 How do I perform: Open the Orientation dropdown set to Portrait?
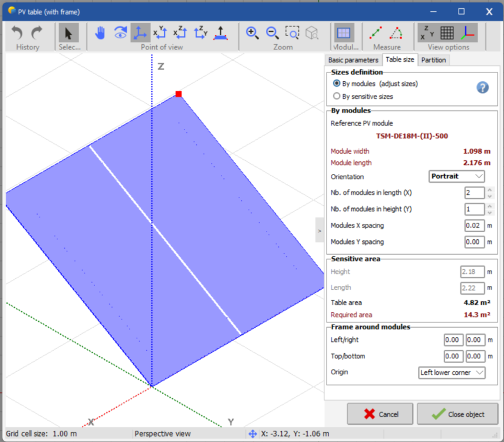pyautogui.click(x=456, y=176)
